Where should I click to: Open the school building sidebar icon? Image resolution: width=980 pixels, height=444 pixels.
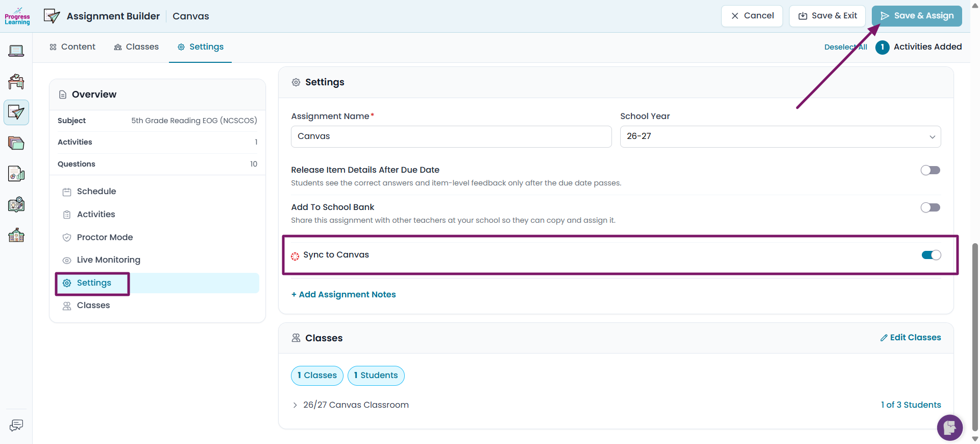point(16,235)
